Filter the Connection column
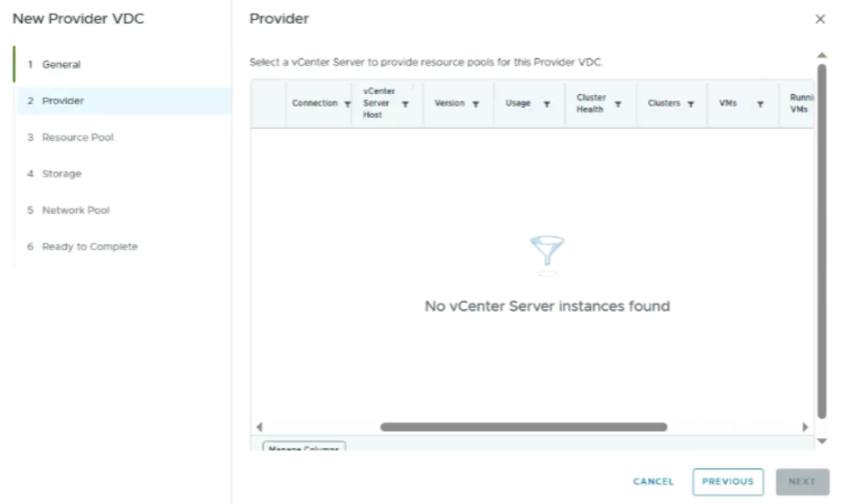The image size is (841, 504). (347, 104)
